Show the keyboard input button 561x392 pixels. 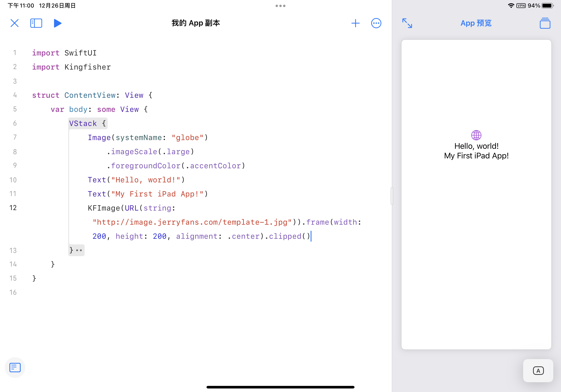tap(538, 370)
